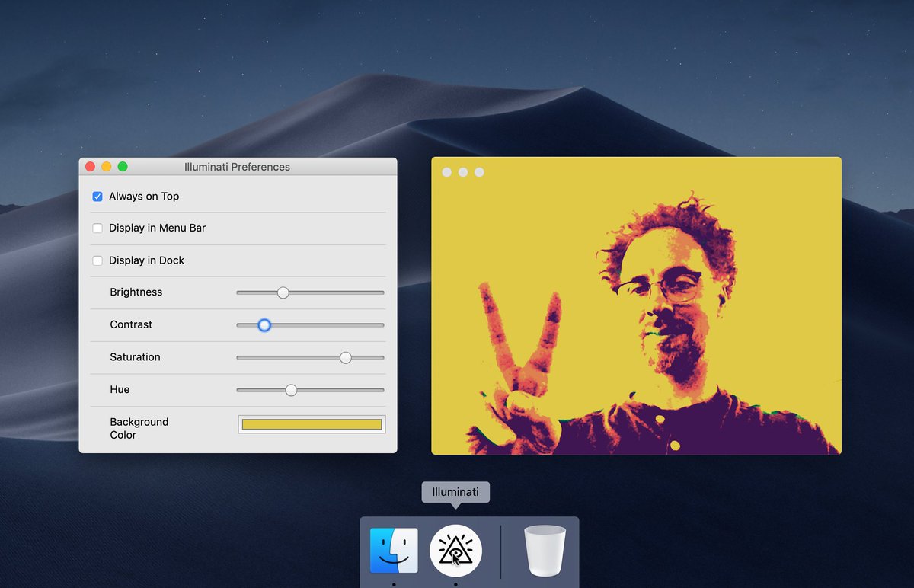Click the Brightness label
Image resolution: width=914 pixels, height=588 pixels.
tap(136, 292)
